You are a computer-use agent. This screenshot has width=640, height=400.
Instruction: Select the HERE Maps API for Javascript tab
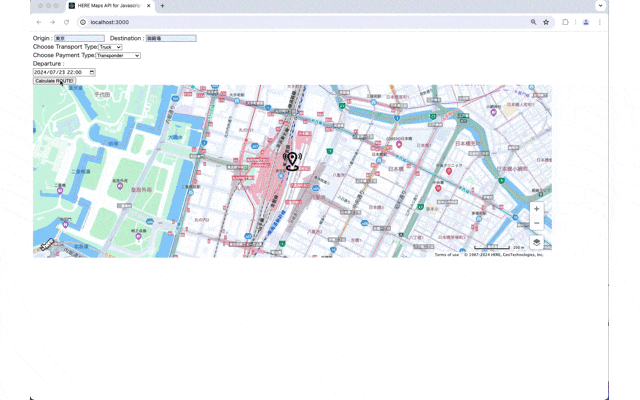(108, 6)
